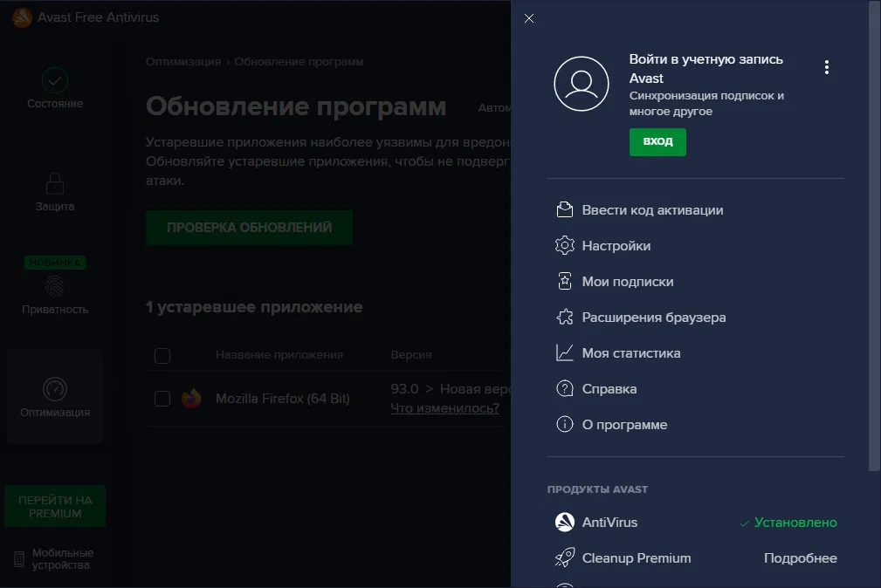Open Справка help menu entry
Viewport: 881px width, 588px height.
point(609,389)
